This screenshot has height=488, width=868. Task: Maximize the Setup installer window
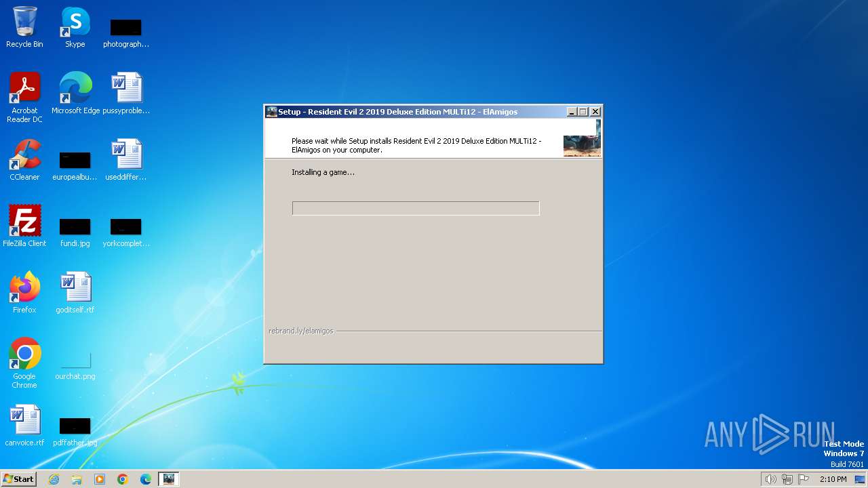click(583, 112)
